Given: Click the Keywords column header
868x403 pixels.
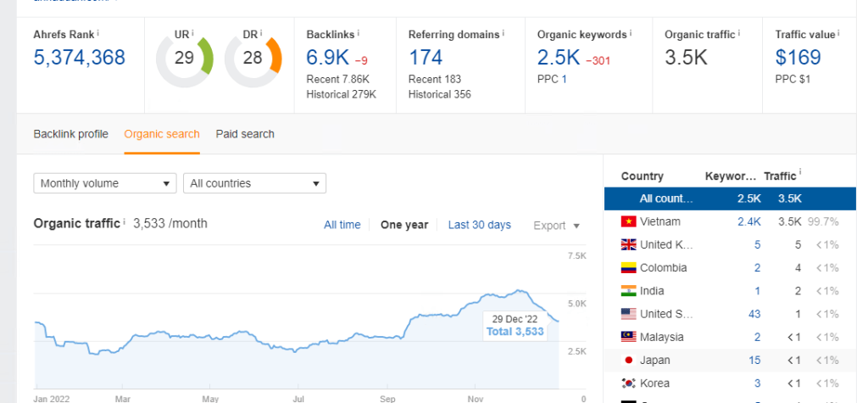Looking at the screenshot, I should pos(731,176).
